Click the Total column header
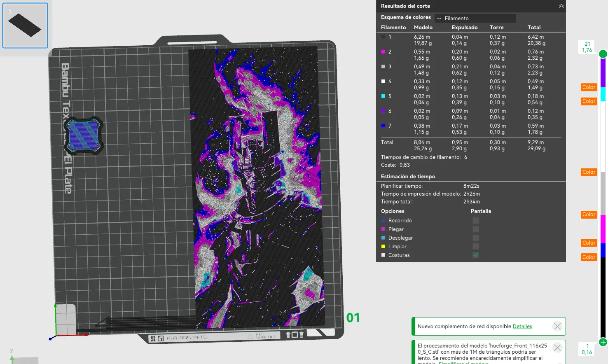This screenshot has width=608, height=364. tap(534, 28)
